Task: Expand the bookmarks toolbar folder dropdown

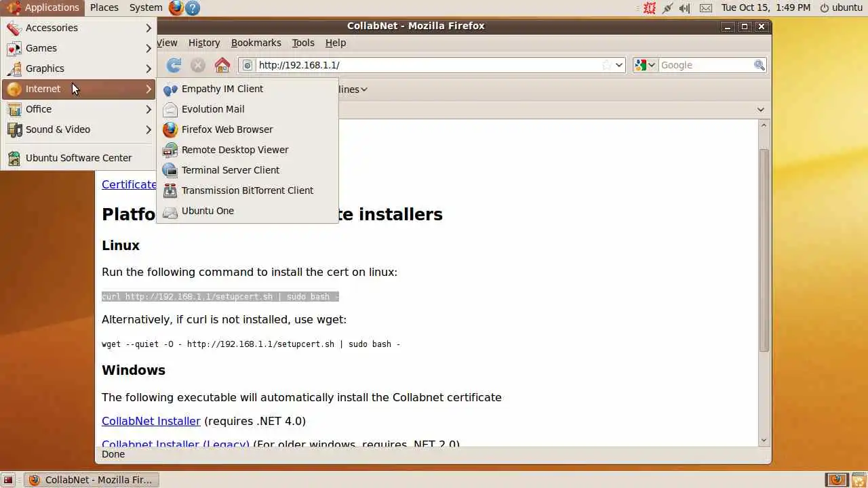Action: (364, 89)
